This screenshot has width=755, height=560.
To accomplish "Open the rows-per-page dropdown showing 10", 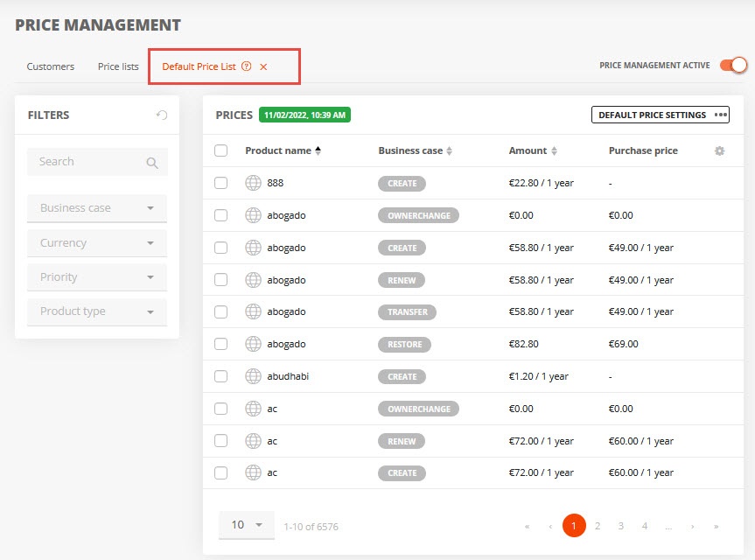I will coord(247,525).
